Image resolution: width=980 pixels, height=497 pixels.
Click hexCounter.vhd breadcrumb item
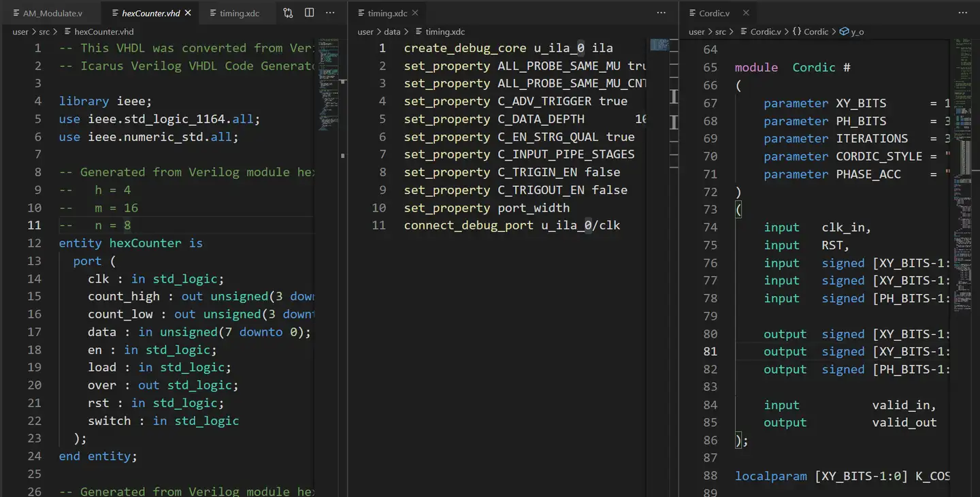[104, 31]
